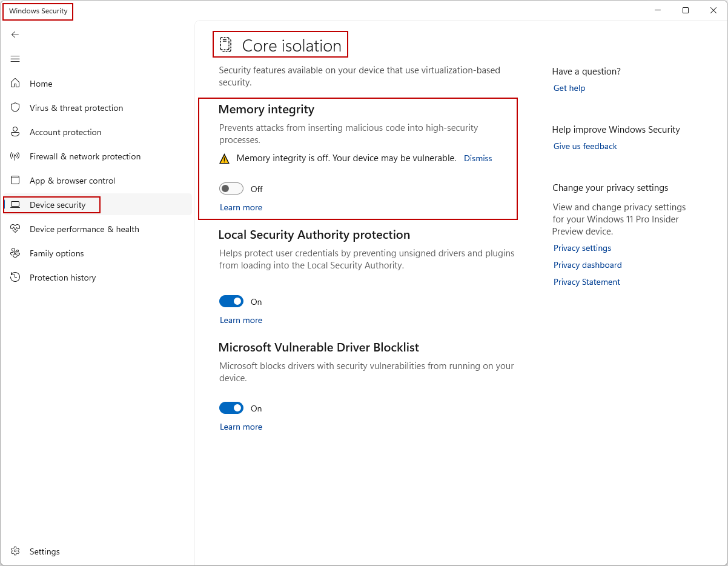Click 'Have a question?' text
Screen dimensions: 728x566
pos(586,72)
